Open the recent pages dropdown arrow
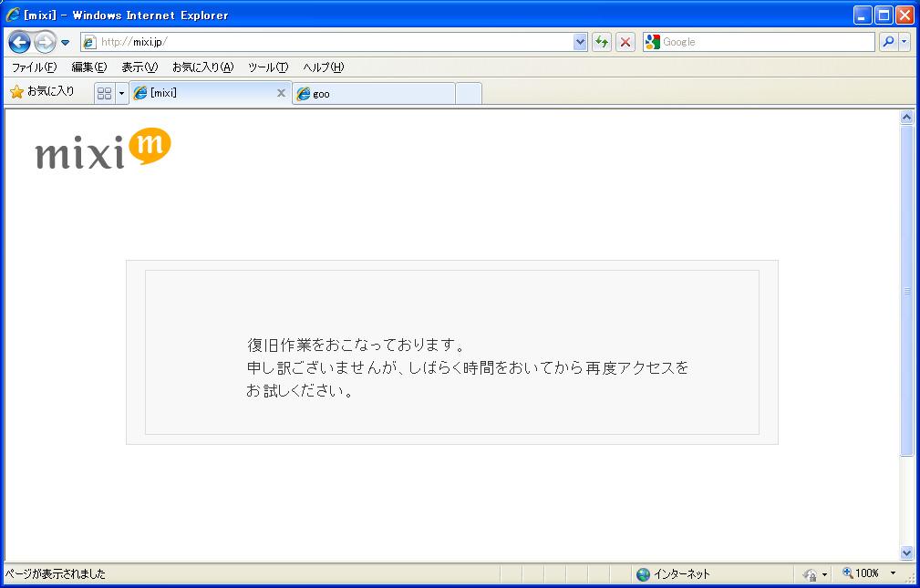Image resolution: width=920 pixels, height=588 pixels. [66, 43]
